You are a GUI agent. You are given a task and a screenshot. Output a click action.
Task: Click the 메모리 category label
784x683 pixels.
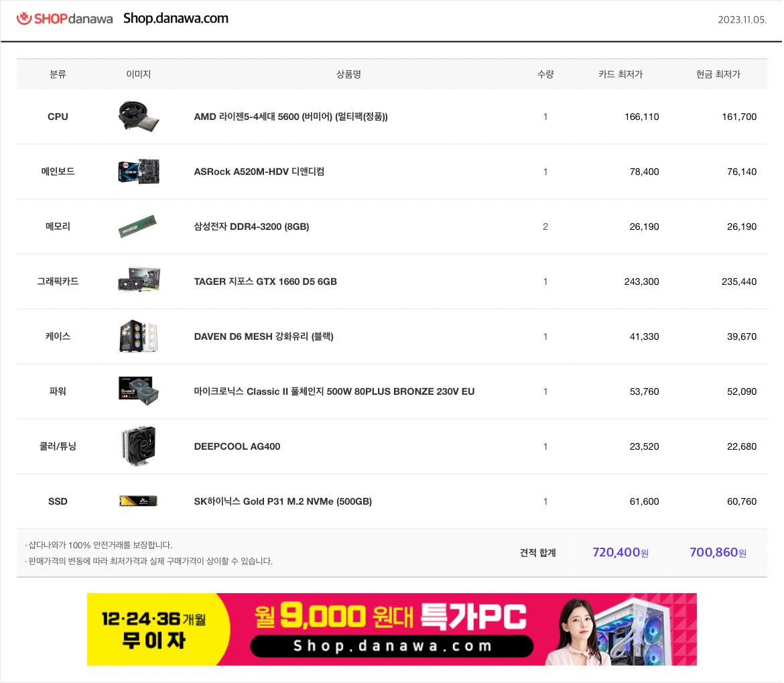pos(58,227)
